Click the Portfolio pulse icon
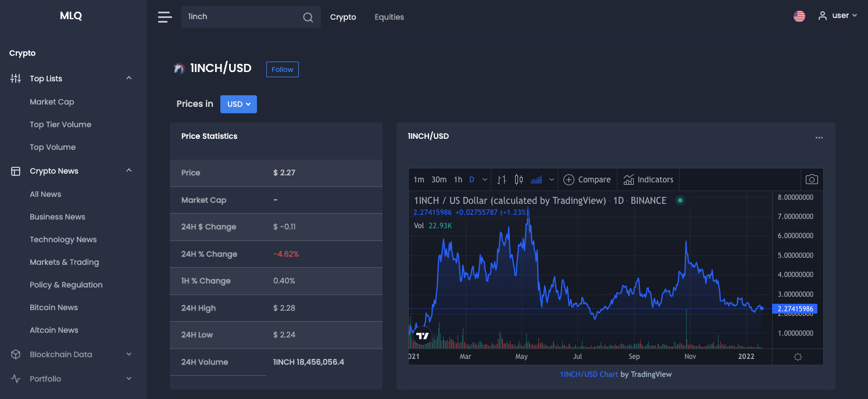 [x=16, y=379]
